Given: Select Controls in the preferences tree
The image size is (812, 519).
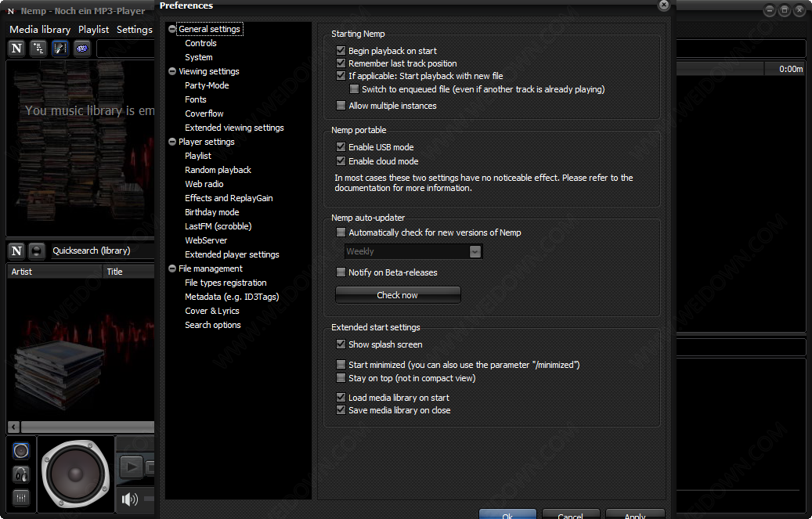Looking at the screenshot, I should tap(200, 44).
